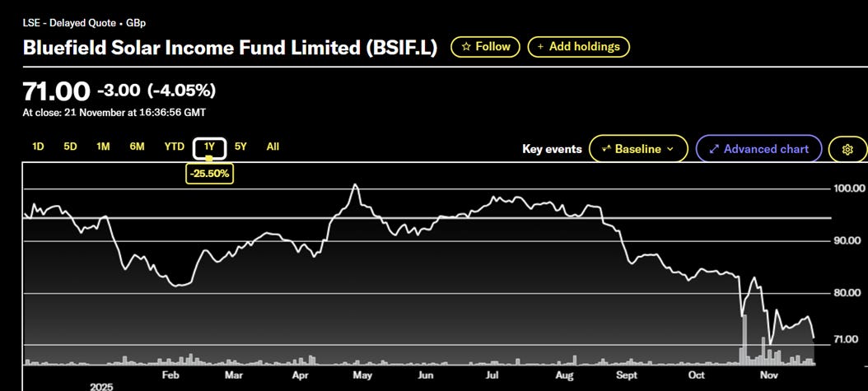Switch chart to 1M range
868x391 pixels.
tap(103, 147)
